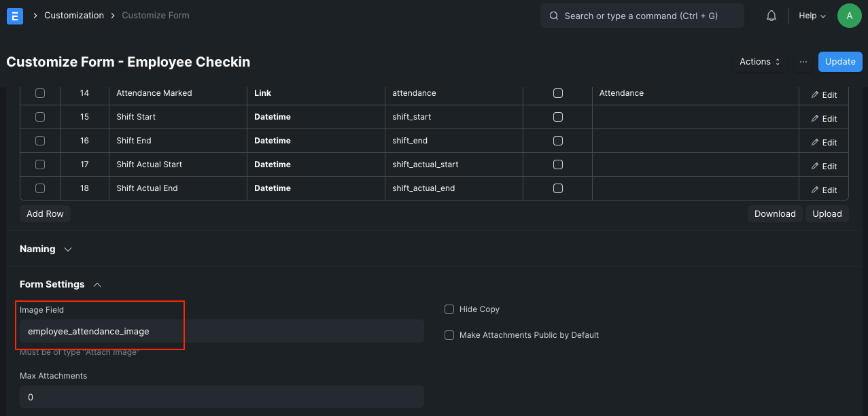Click the ERPNext logo icon
Image resolution: width=868 pixels, height=416 pixels.
tap(14, 15)
